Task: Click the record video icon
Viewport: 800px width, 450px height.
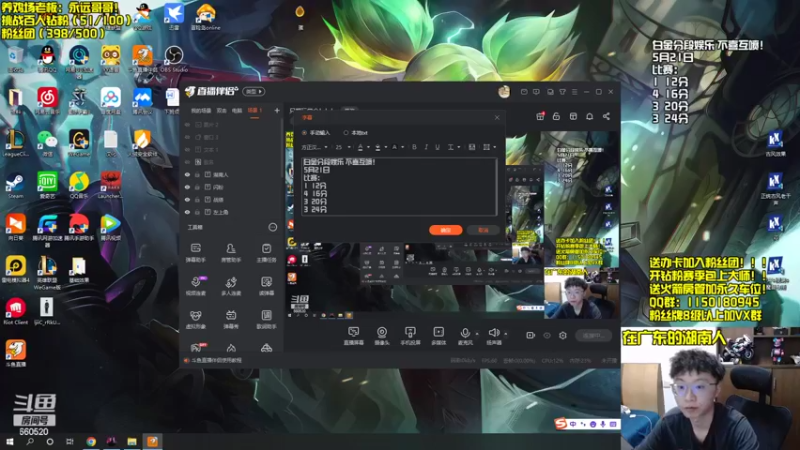Action: (531, 335)
